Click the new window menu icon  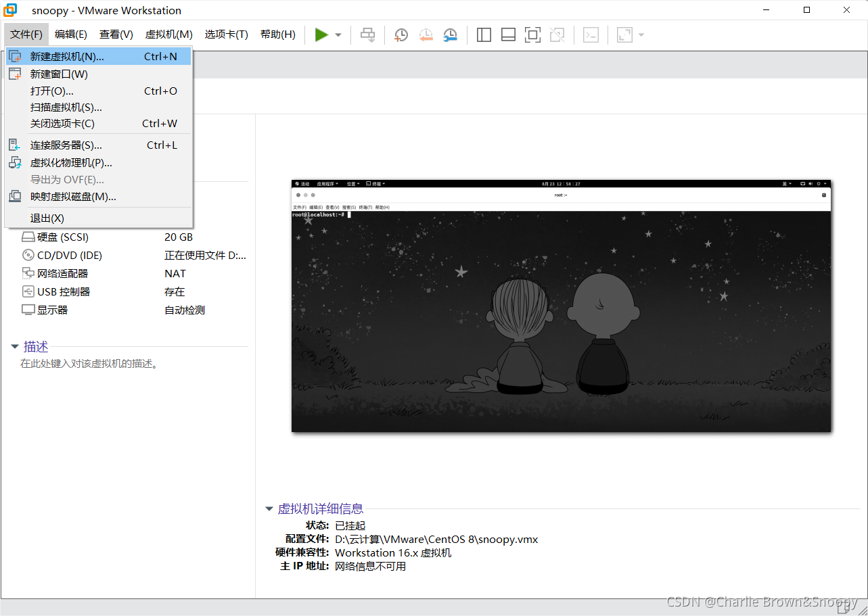click(x=15, y=74)
